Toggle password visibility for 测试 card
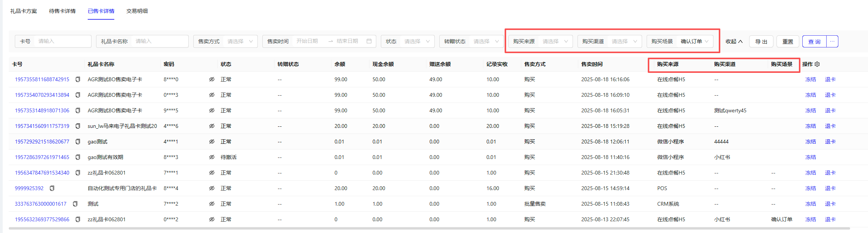This screenshot has height=233, width=868. coord(211,204)
